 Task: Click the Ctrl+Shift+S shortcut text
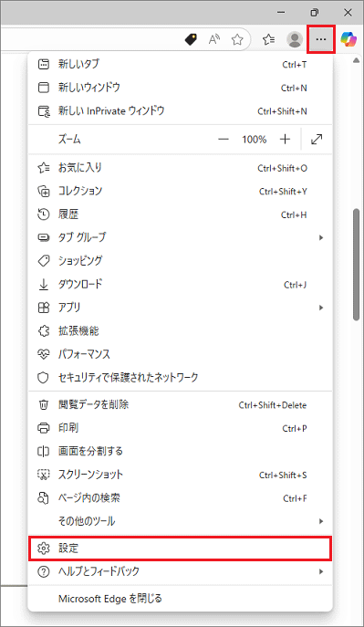click(x=283, y=475)
